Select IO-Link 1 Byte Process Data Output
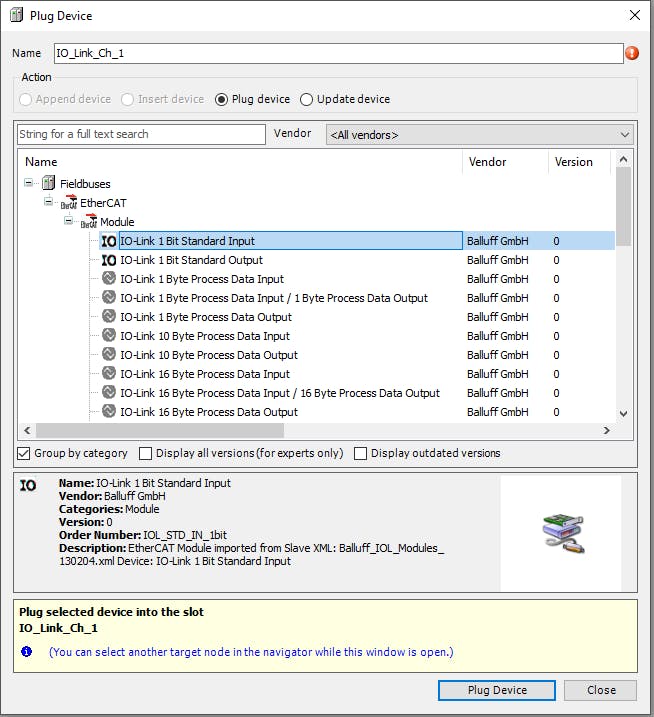The image size is (654, 717). [x=357, y=317]
